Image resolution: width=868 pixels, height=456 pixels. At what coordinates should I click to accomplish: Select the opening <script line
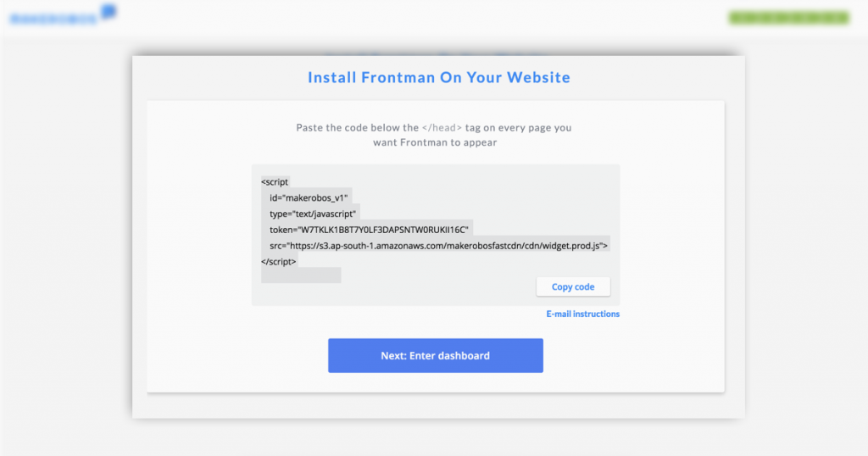coord(275,181)
